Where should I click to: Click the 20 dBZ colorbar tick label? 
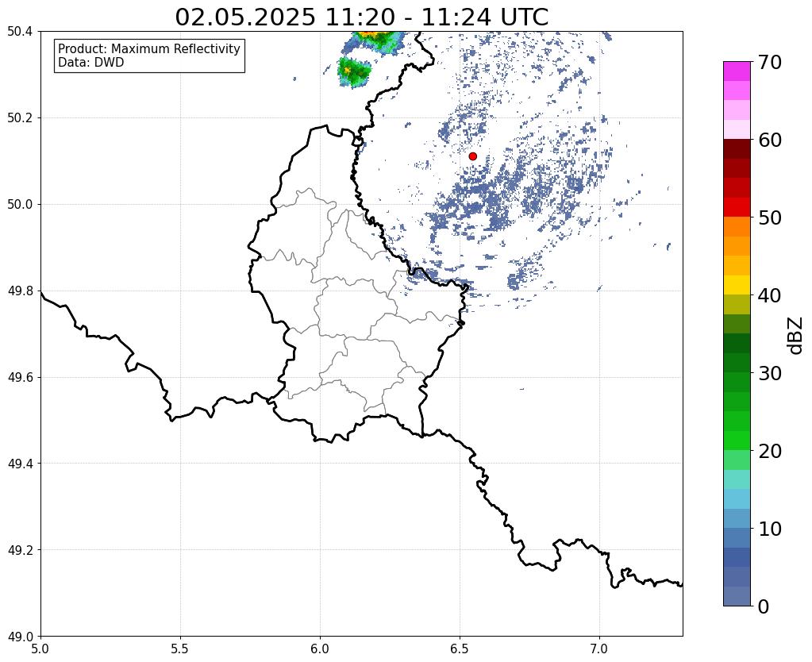pyautogui.click(x=770, y=451)
